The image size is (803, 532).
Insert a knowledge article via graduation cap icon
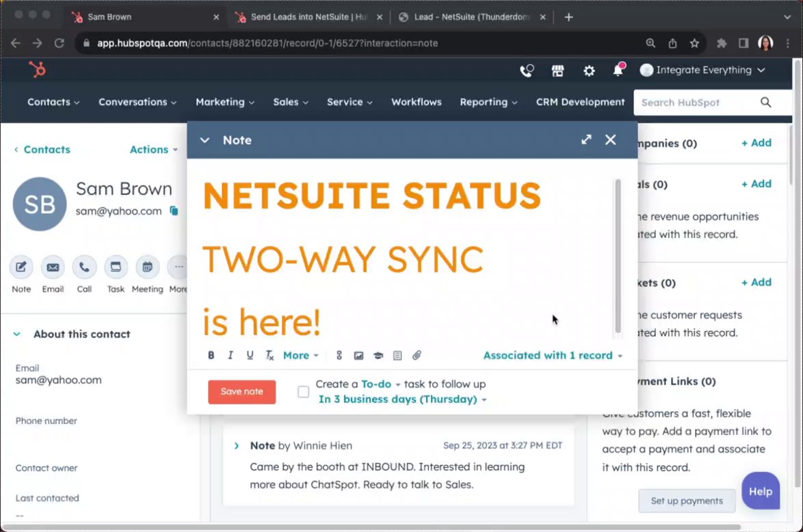[378, 356]
